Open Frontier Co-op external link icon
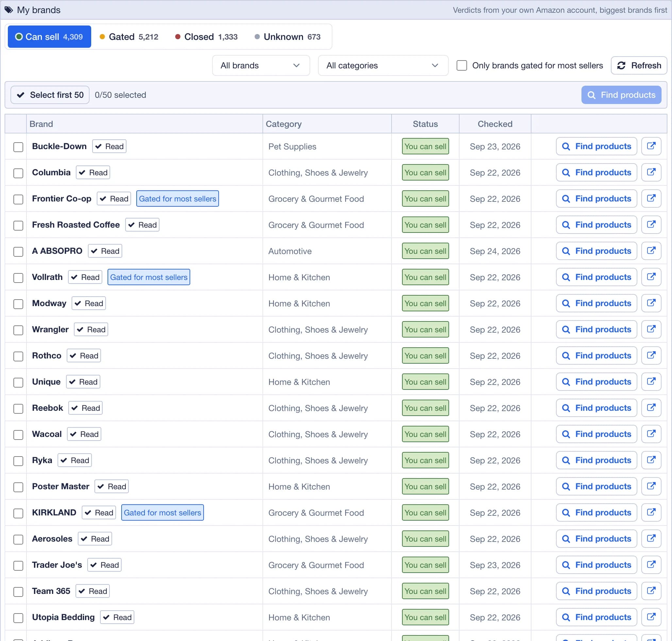This screenshot has width=672, height=641. 651,199
